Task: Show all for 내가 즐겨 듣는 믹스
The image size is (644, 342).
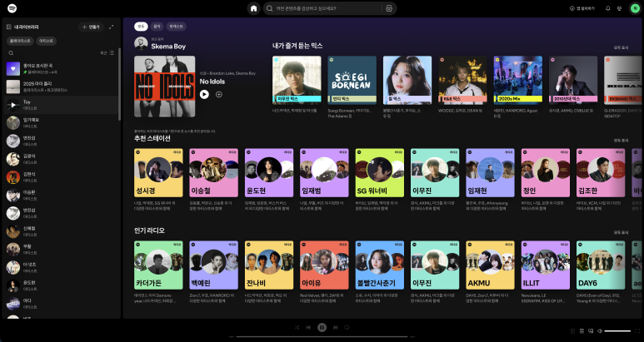Action: [621, 48]
